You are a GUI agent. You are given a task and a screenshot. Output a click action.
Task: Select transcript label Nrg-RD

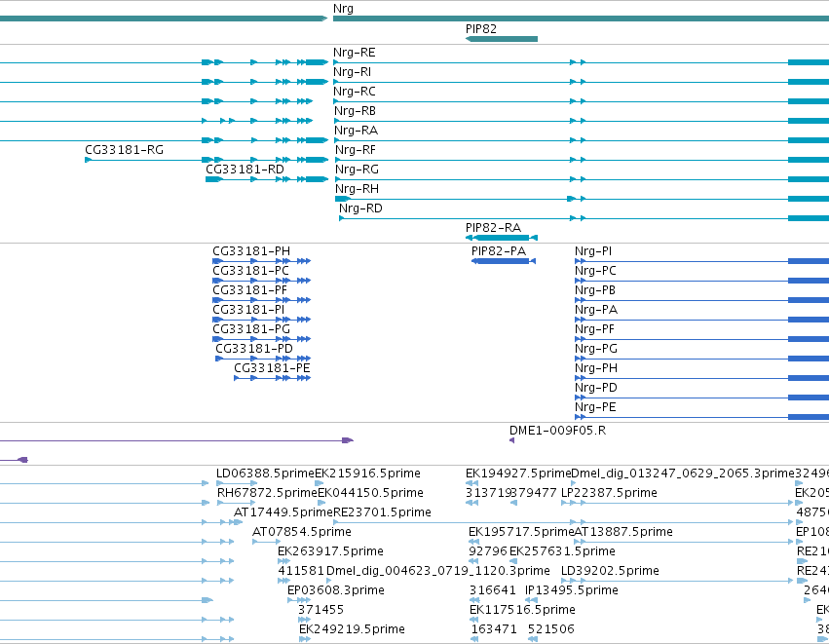[x=360, y=208]
